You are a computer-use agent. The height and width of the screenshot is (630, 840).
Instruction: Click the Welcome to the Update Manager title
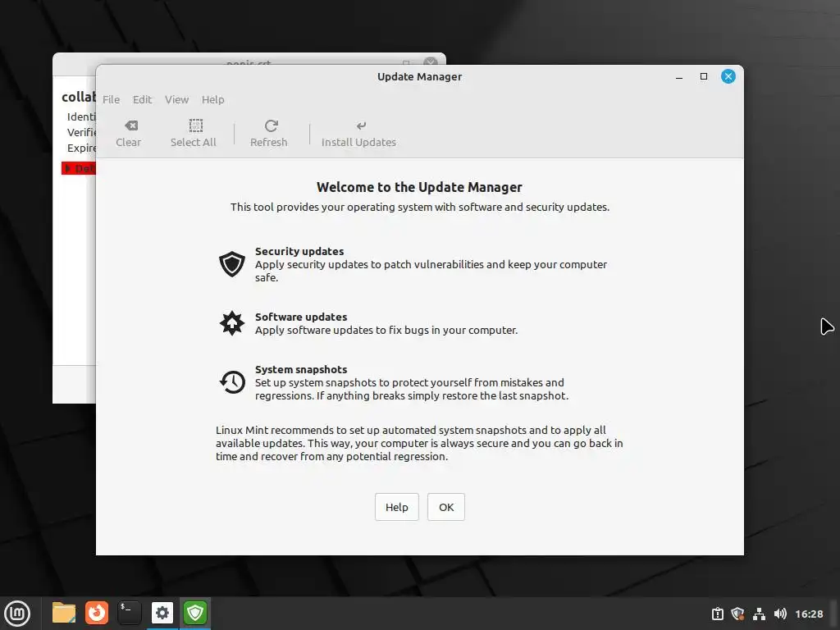419,187
